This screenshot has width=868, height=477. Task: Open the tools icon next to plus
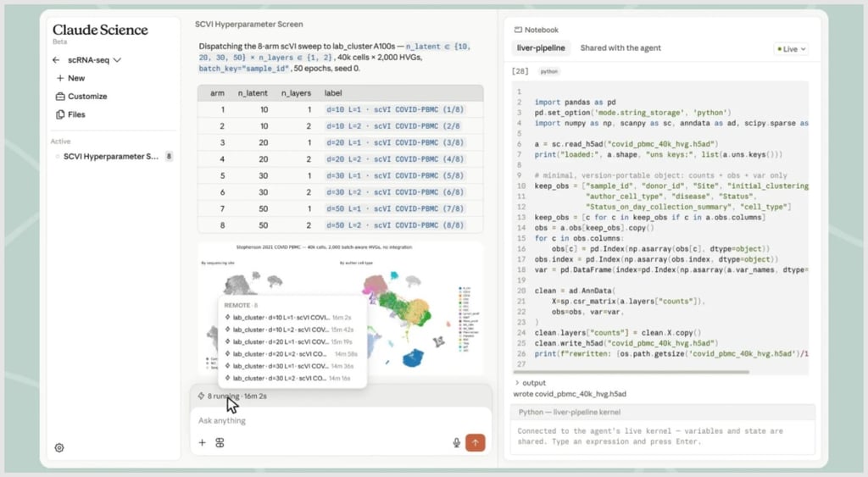[x=220, y=443]
